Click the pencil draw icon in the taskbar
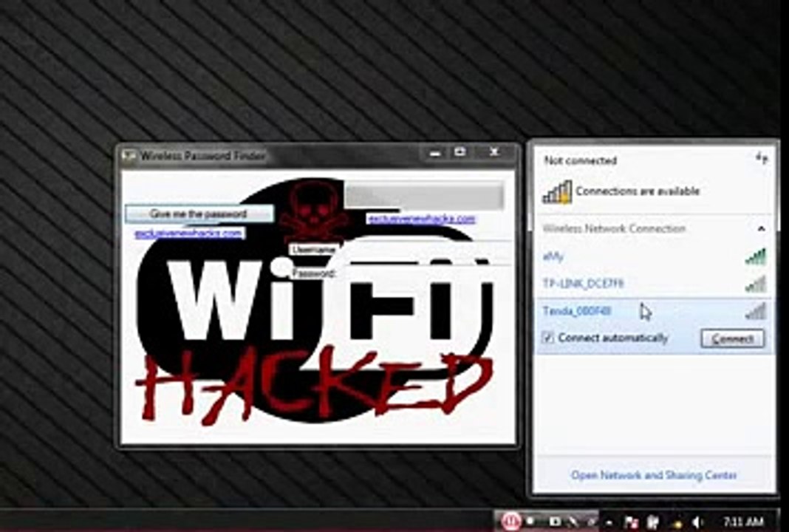This screenshot has width=789, height=532. [573, 522]
